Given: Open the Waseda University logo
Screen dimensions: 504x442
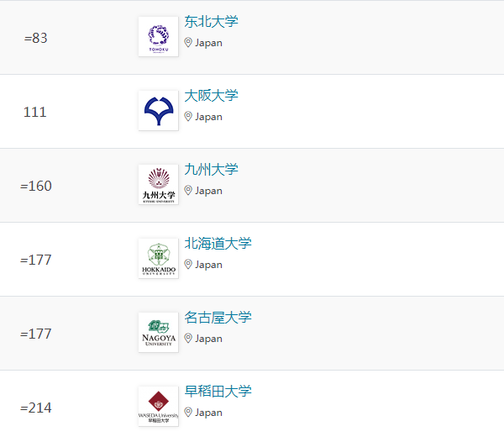Looking at the screenshot, I should (x=158, y=407).
